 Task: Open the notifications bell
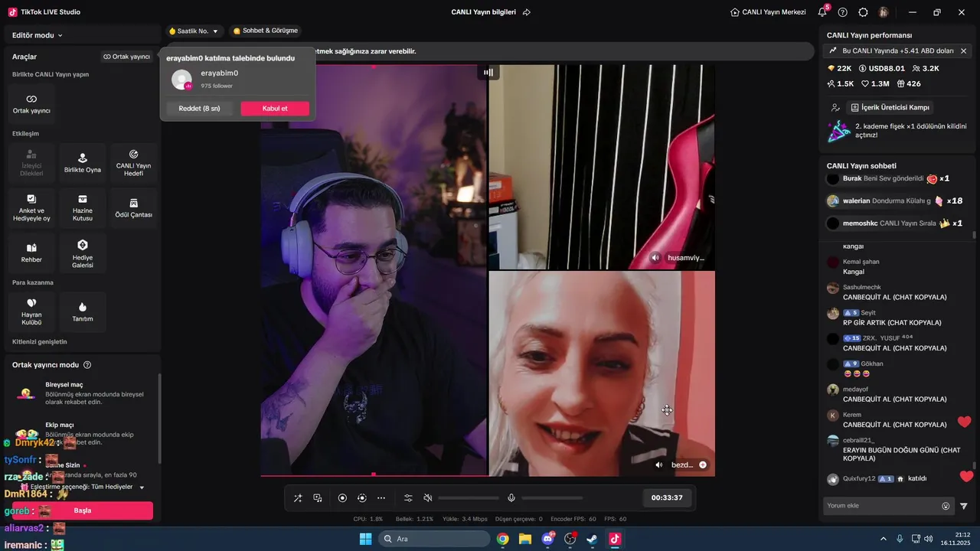[x=822, y=12]
